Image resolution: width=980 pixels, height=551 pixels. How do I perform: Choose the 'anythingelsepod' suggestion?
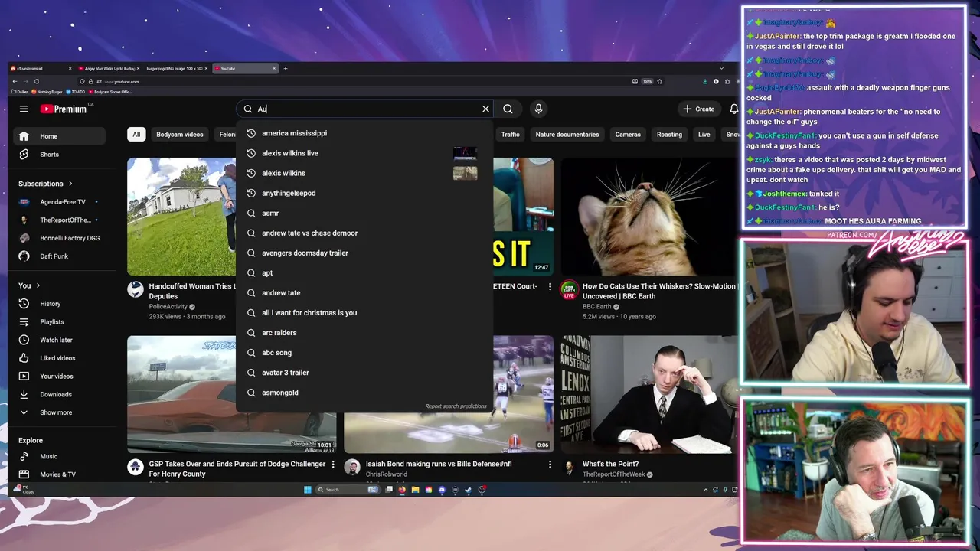pos(364,193)
